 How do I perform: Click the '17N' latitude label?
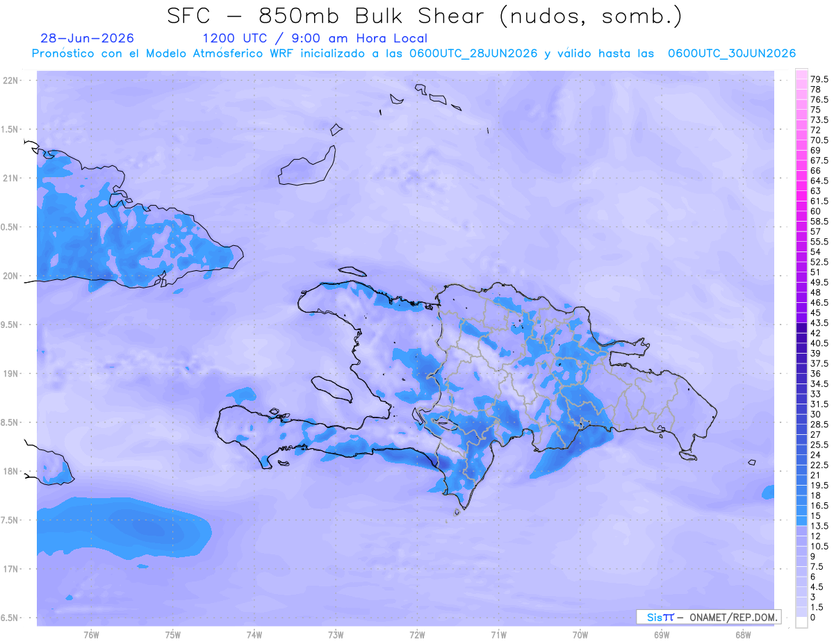click(11, 569)
